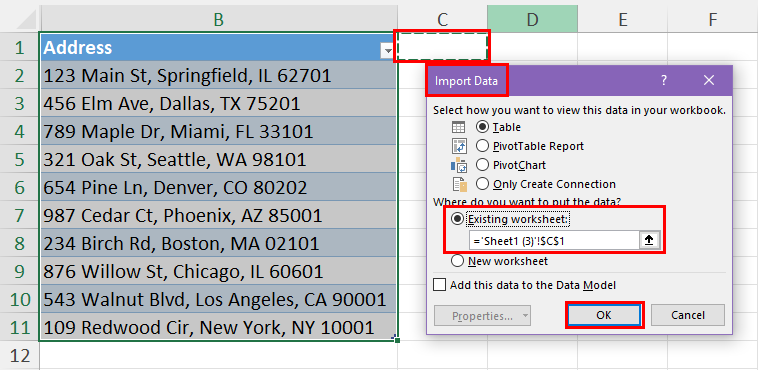
Task: Select column B header
Action: 219,19
